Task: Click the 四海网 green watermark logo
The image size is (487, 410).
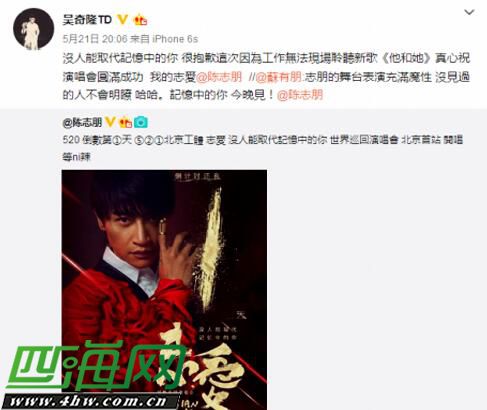Action: pyautogui.click(x=97, y=367)
